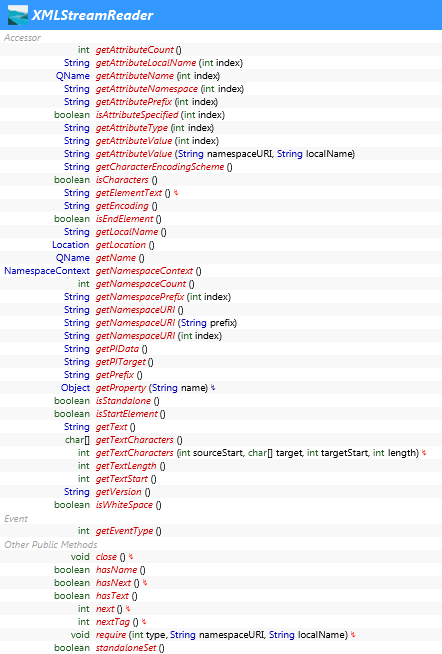Open hasText method link
The width and height of the screenshot is (442, 654).
tap(113, 596)
